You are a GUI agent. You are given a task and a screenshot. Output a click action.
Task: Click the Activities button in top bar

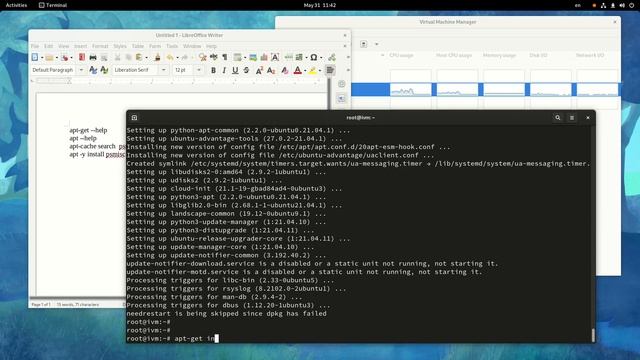(x=16, y=5)
